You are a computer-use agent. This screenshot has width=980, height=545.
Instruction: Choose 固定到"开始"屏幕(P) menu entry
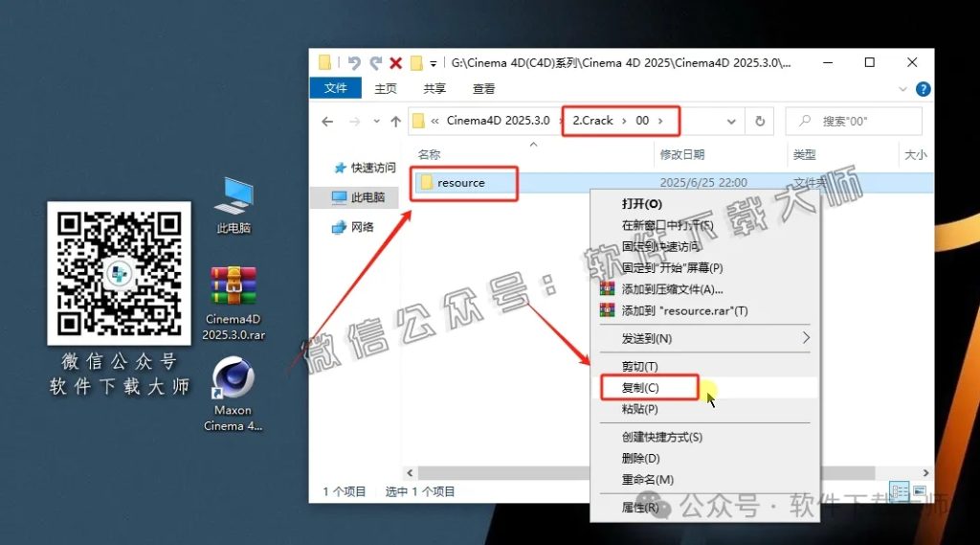pos(704,268)
